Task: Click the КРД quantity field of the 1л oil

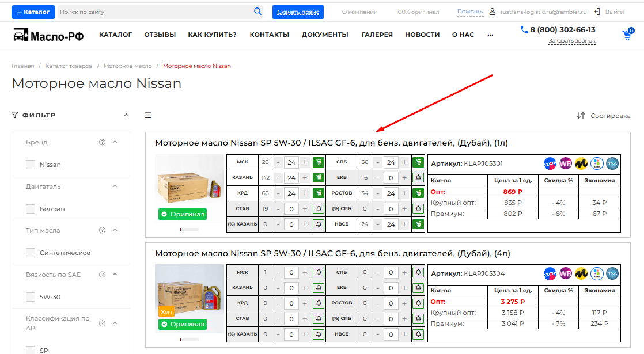Action: 291,193
